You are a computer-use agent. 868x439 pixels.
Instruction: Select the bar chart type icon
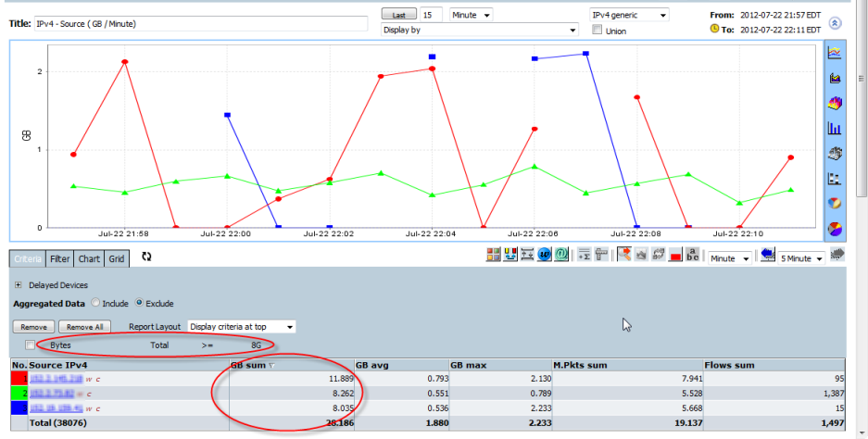point(835,128)
